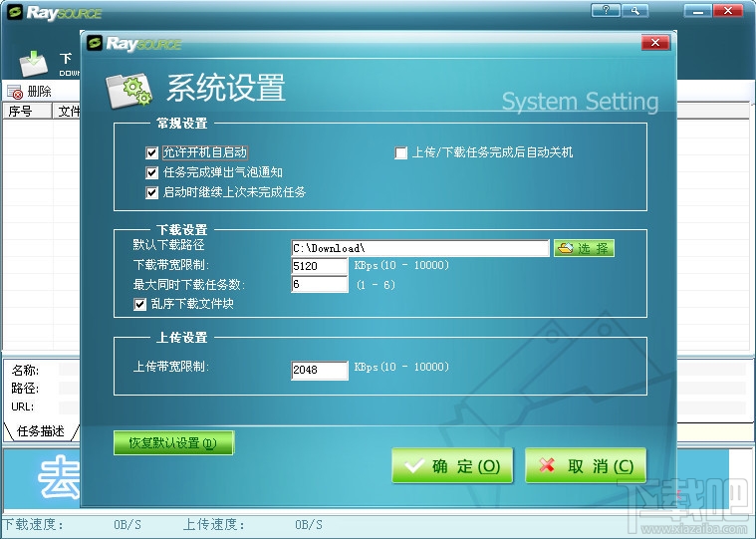
Task: Click the system settings folder gear icon
Action: (x=128, y=90)
